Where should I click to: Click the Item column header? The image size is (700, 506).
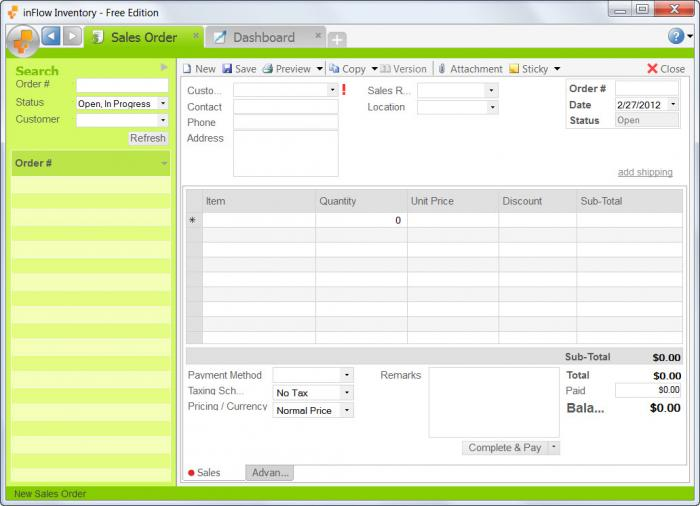[x=259, y=201]
